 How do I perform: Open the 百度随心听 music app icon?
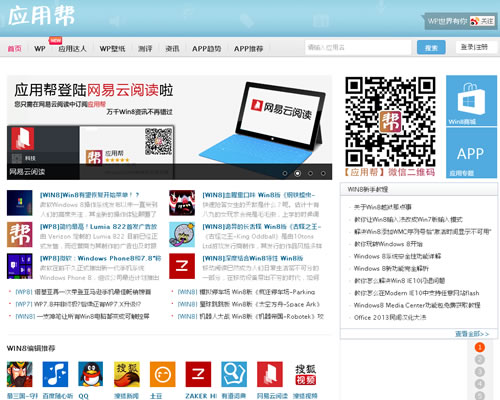coord(55,374)
